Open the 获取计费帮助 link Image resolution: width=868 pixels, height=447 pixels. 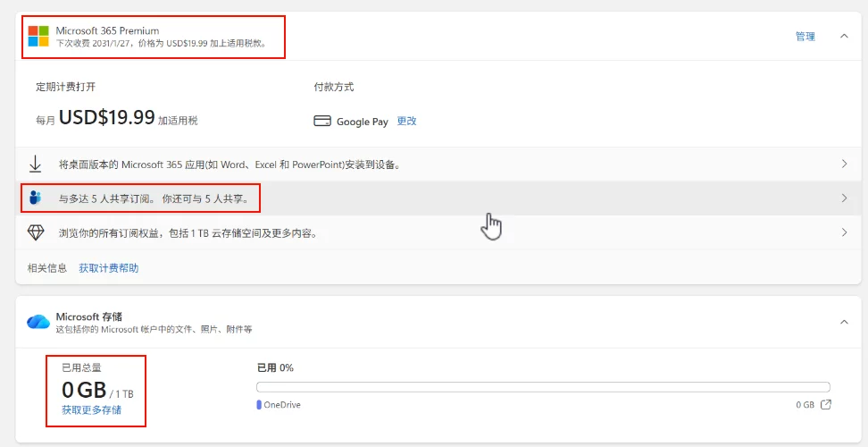tap(108, 268)
